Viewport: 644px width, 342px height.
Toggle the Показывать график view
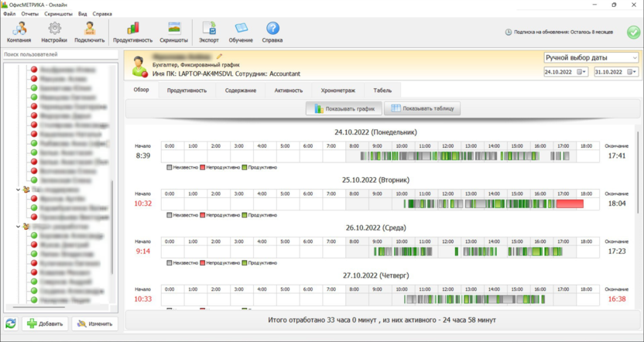(x=344, y=108)
